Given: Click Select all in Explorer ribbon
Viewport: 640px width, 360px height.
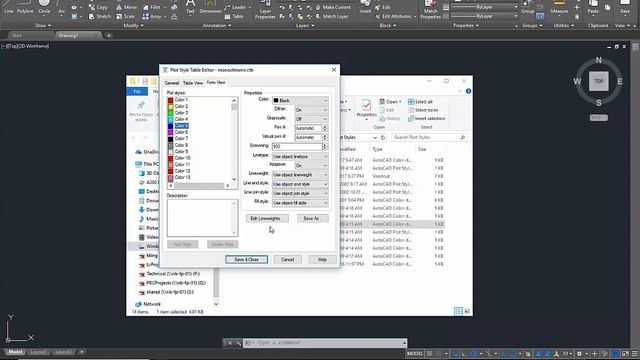Looking at the screenshot, I should click(x=420, y=102).
